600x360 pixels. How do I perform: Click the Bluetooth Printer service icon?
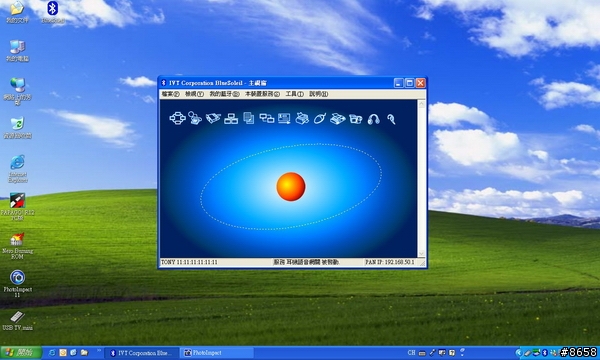(302, 118)
